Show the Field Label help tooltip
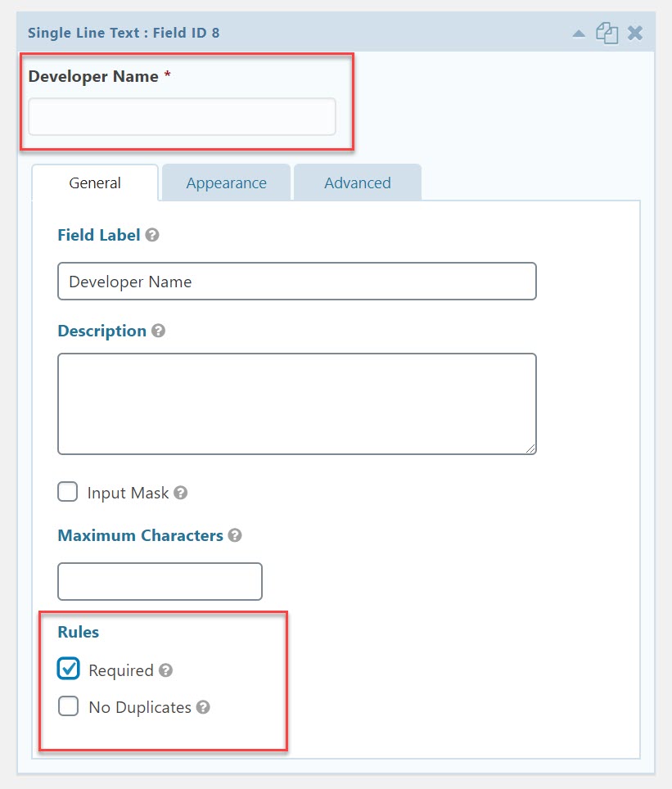 [x=152, y=235]
